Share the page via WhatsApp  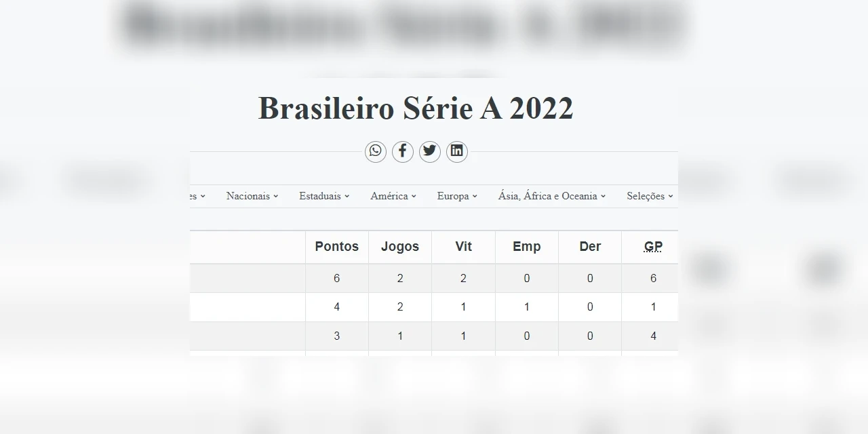click(376, 151)
